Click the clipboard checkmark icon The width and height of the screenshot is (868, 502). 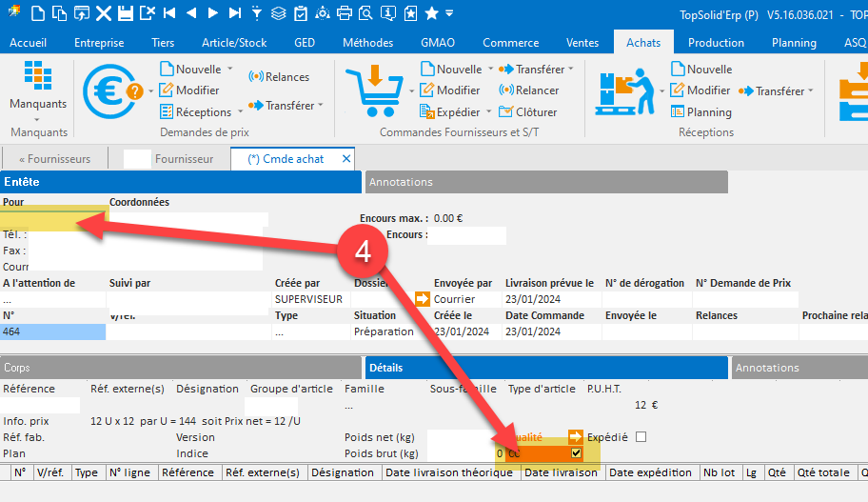(x=301, y=12)
